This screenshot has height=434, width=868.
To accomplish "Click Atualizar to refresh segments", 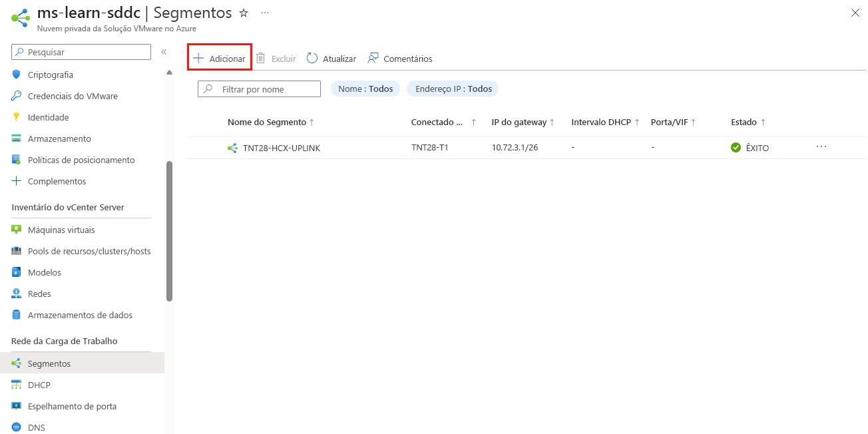I will pyautogui.click(x=331, y=58).
